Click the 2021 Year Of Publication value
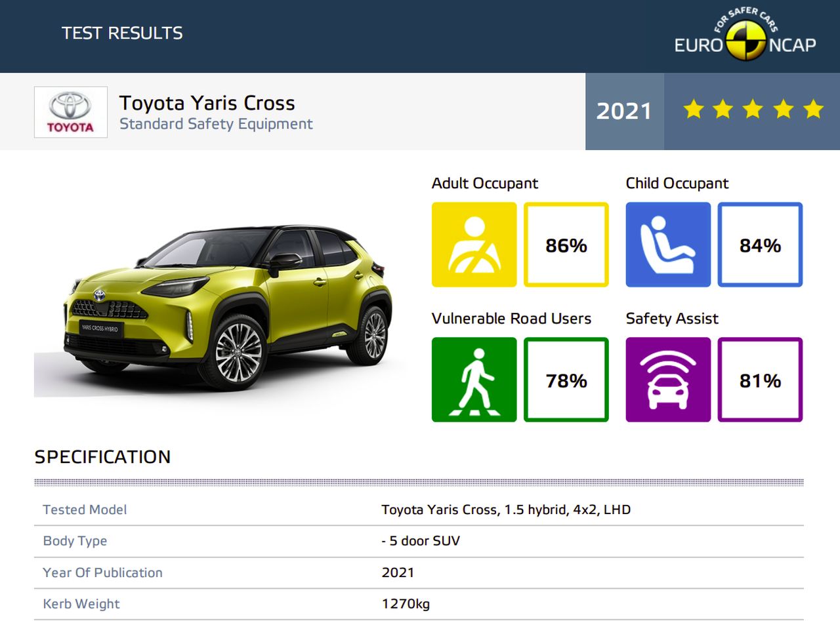Screen dimensions: 840x621 pos(398,572)
